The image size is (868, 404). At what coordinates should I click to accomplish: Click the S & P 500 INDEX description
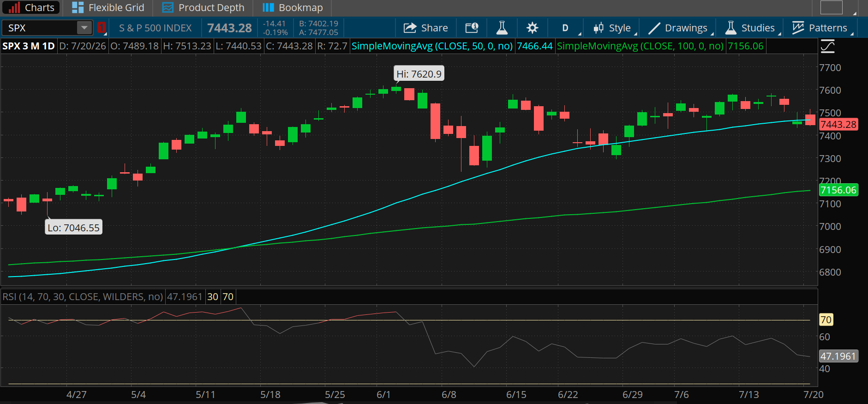[155, 28]
